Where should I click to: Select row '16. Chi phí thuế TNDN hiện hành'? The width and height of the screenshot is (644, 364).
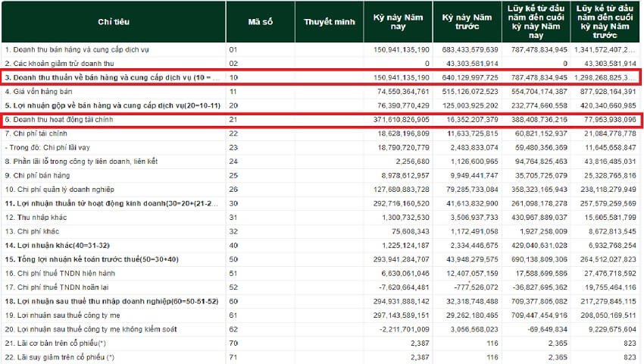320,274
